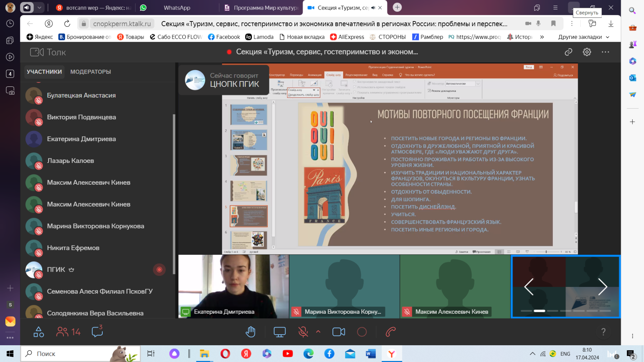Expand hidden bookmarks chevron
The width and height of the screenshot is (644, 362).
point(542,37)
